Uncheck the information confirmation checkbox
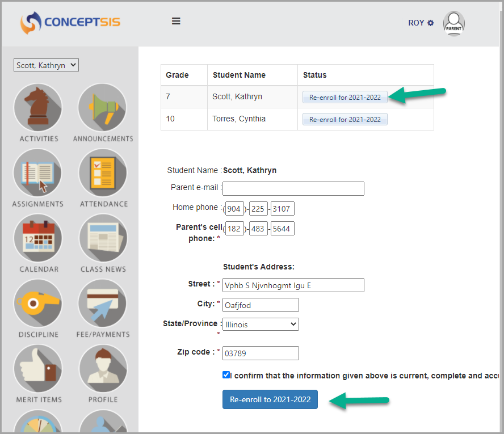Viewport: 504px width, 434px height. [x=226, y=375]
